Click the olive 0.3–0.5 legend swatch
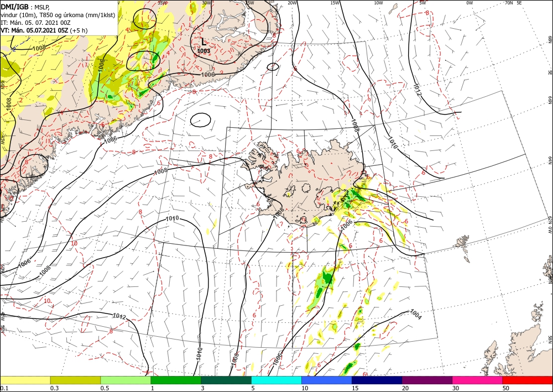Viewport: 553px width, 392px height. click(75, 380)
